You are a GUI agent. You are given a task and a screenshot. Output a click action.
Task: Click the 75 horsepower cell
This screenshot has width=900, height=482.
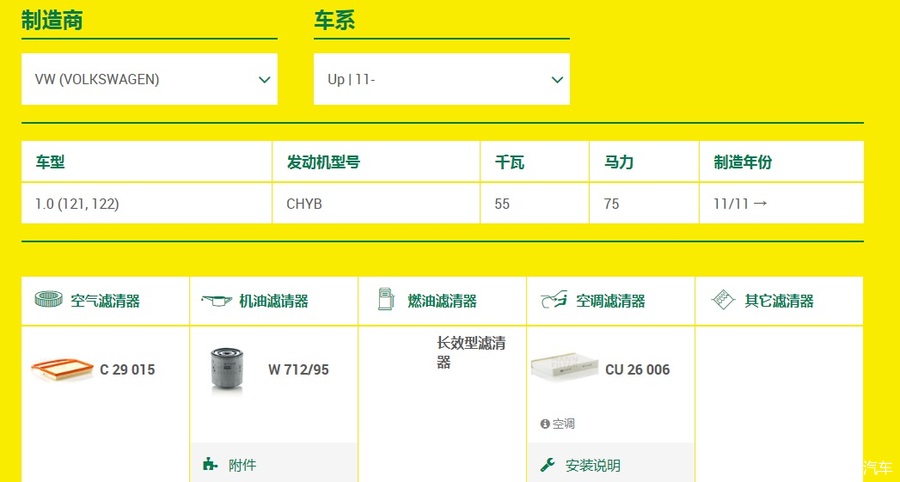(644, 204)
